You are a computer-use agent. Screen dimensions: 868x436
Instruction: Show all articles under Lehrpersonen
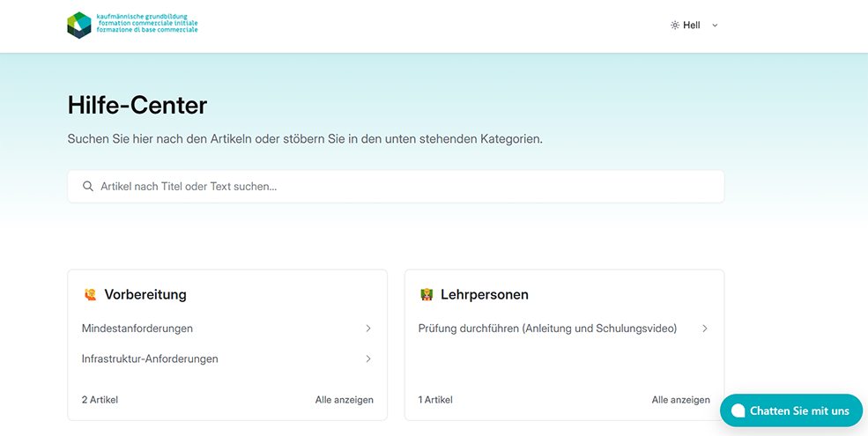[x=680, y=400]
